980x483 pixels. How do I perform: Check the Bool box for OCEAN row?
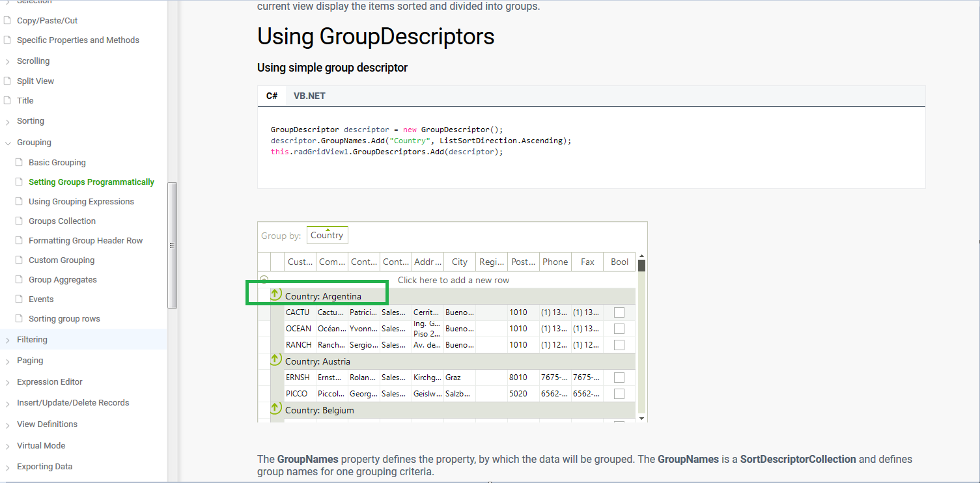[x=619, y=329]
